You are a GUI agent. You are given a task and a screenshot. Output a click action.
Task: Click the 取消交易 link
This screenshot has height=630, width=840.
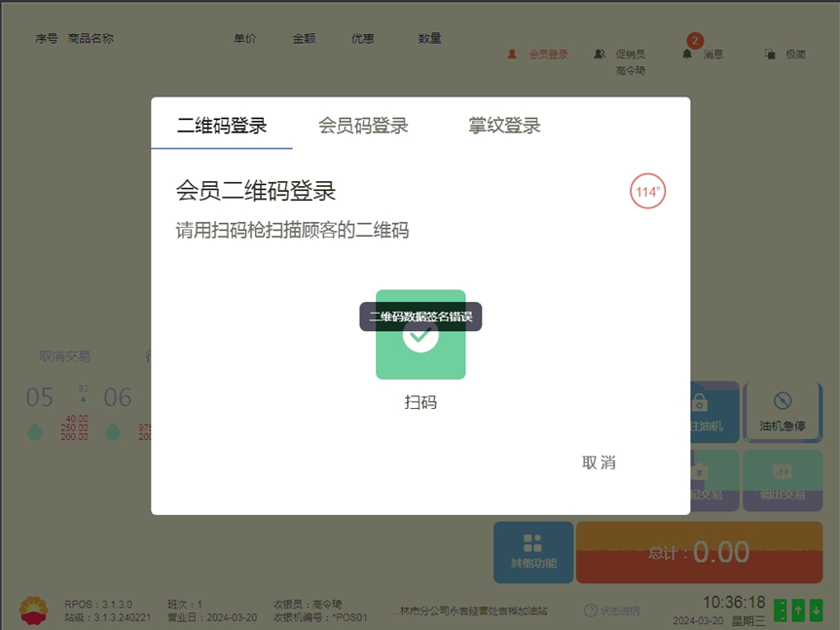[x=65, y=356]
